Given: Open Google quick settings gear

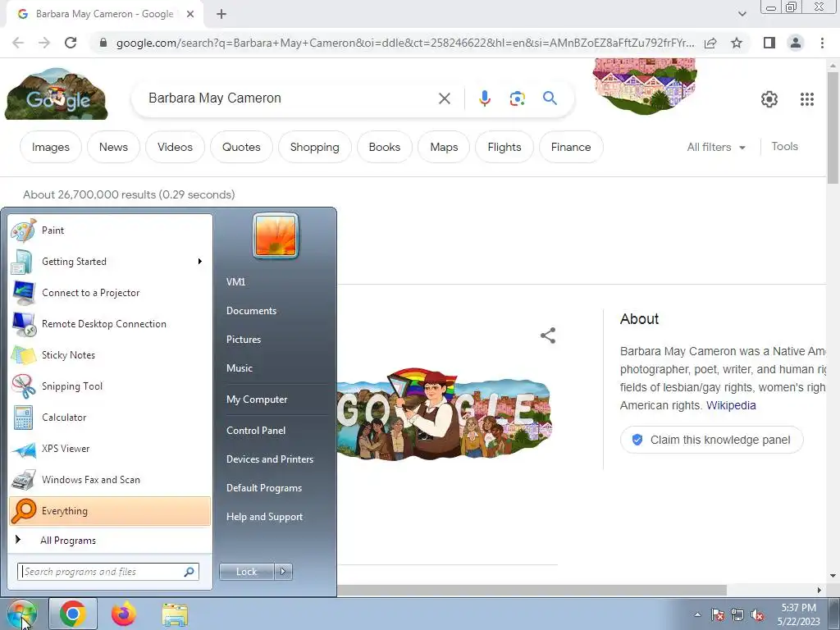Looking at the screenshot, I should click(769, 99).
